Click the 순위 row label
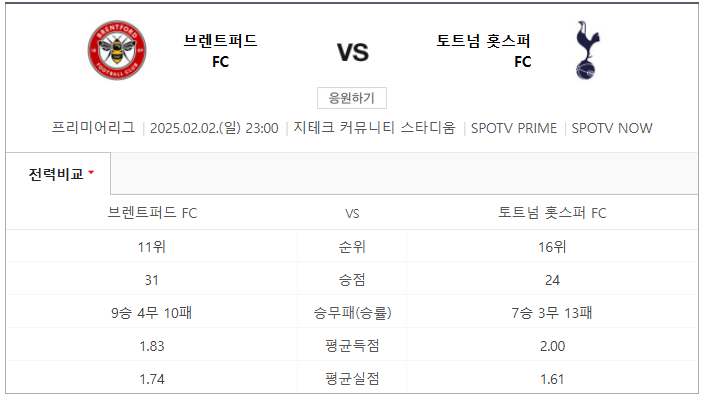This screenshot has width=706, height=400. [x=352, y=247]
